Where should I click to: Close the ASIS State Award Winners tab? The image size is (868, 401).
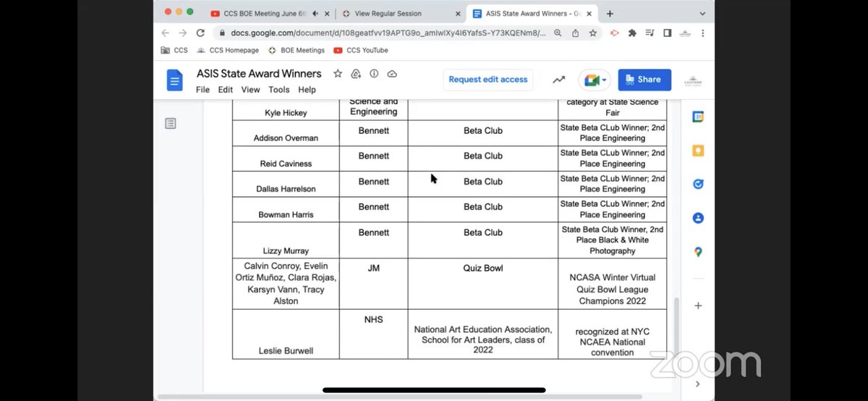tap(590, 13)
